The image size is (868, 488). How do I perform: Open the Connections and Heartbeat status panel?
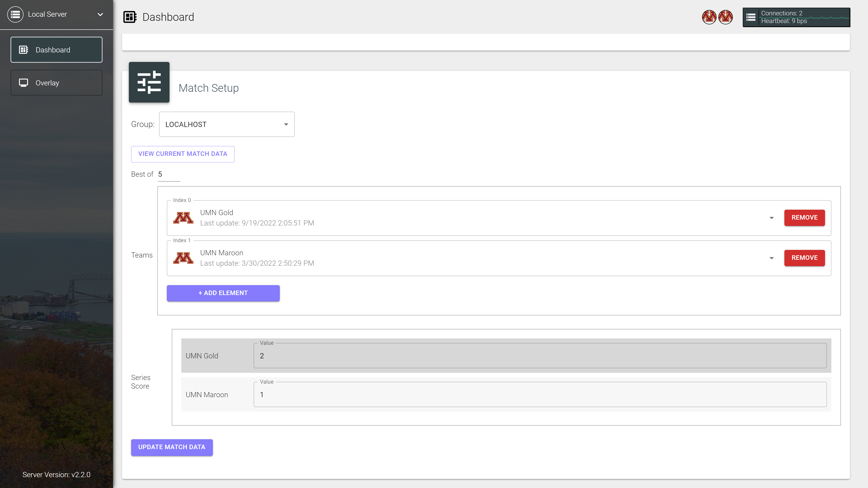[x=796, y=17]
